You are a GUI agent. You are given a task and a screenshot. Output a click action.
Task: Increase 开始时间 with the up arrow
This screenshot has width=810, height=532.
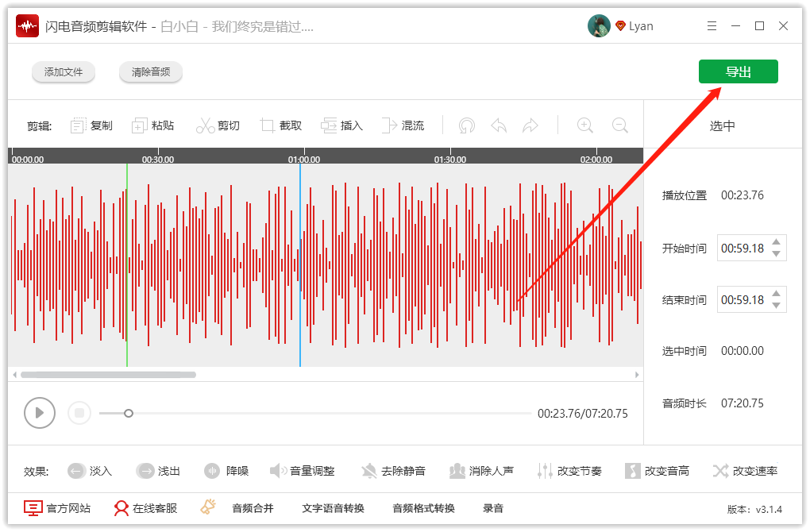[x=776, y=242]
